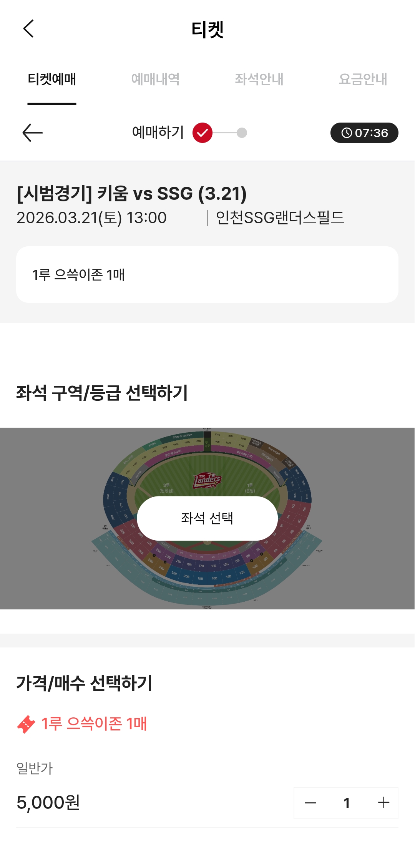Tap the 키움 vs SSG game title
Screen dimensions: 415x868
132,193
